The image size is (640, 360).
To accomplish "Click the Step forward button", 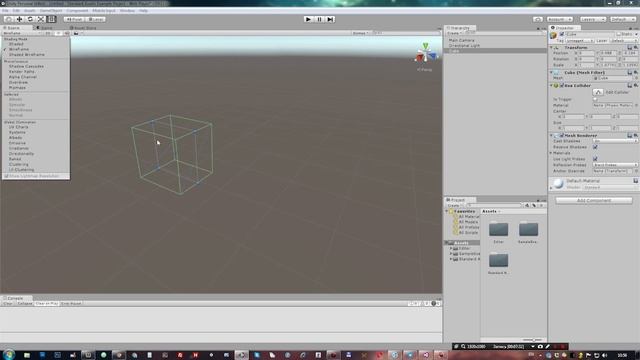I will 330,19.
